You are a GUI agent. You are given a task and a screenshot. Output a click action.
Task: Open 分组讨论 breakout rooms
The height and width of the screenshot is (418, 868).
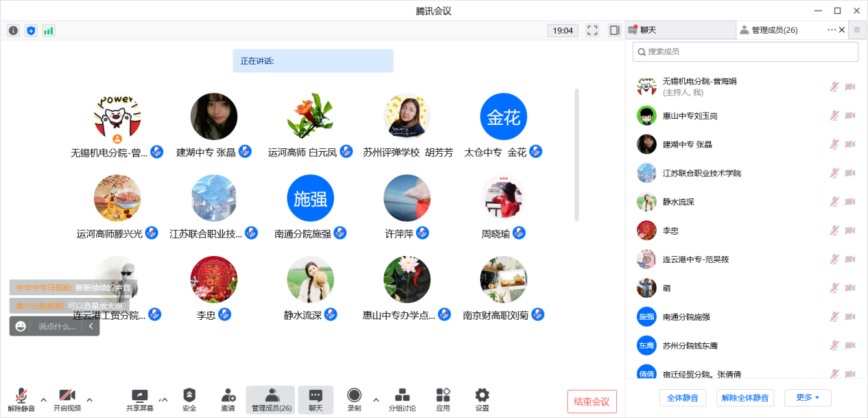402,399
